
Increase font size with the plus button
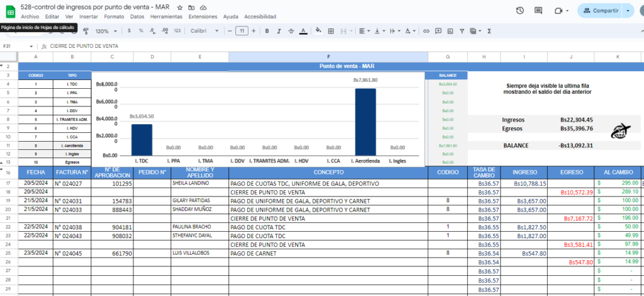(253, 31)
